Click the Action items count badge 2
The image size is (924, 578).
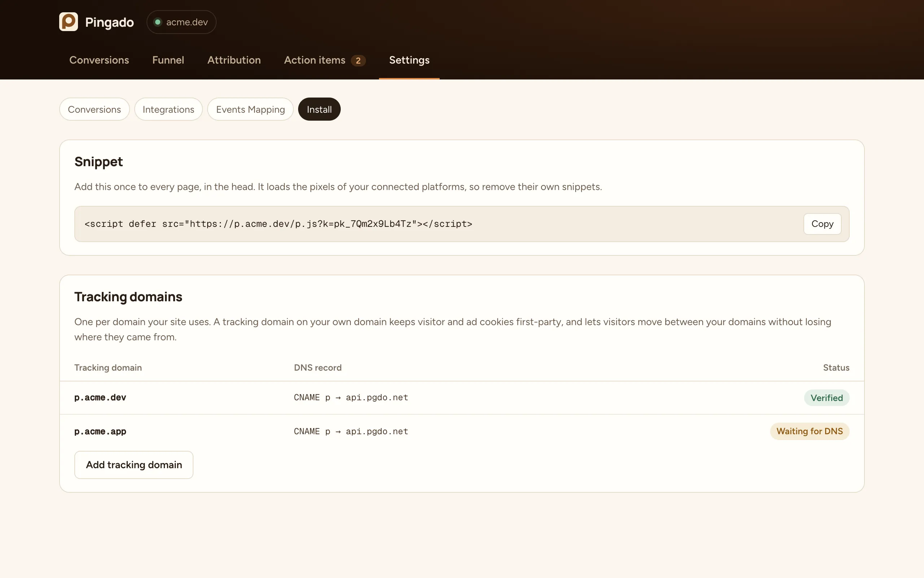(x=358, y=60)
